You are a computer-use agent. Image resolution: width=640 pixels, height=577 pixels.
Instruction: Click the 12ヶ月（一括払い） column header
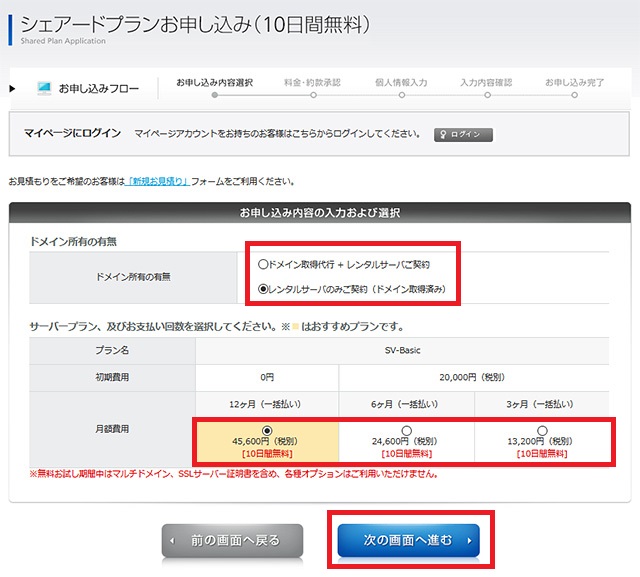265,404
